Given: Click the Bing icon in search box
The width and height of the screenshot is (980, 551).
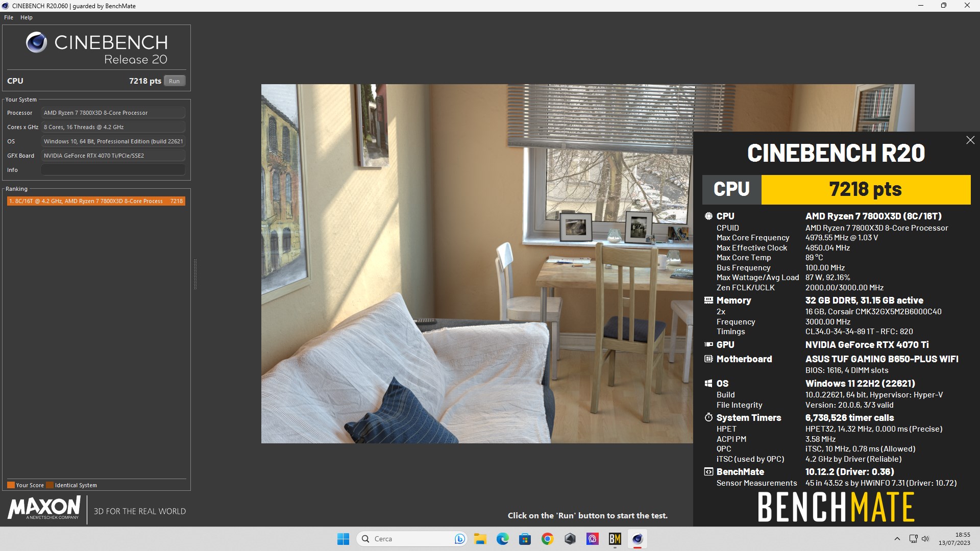Looking at the screenshot, I should click(x=459, y=539).
